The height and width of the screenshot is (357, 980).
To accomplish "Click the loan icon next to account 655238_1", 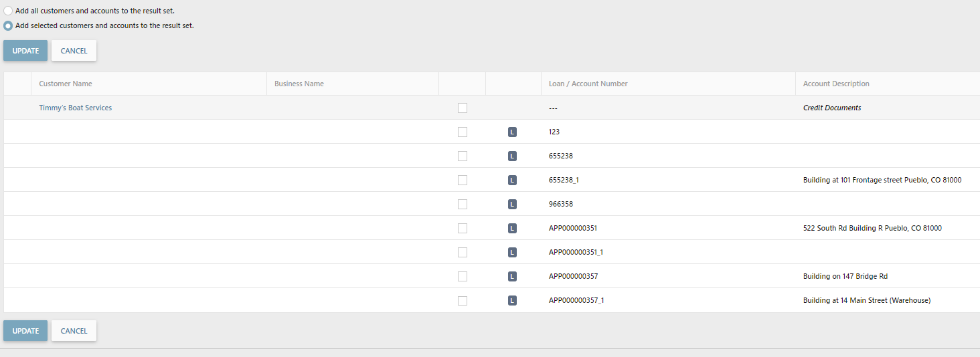I will [x=512, y=181].
